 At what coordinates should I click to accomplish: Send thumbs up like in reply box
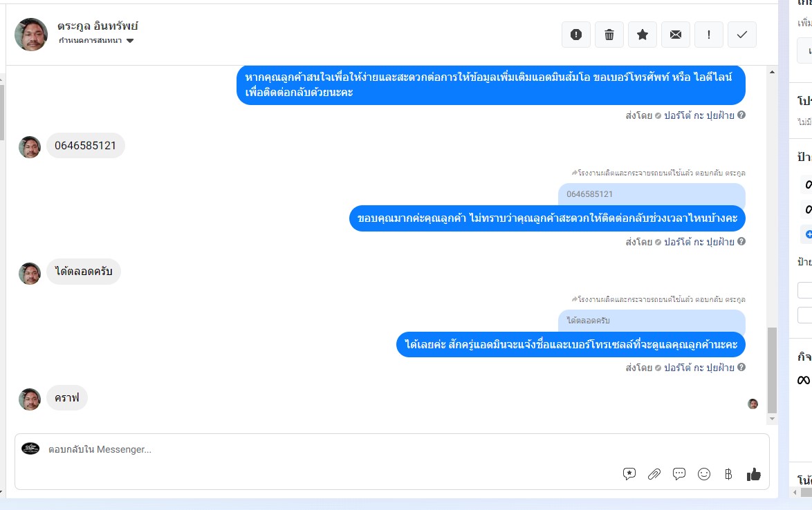(x=753, y=474)
